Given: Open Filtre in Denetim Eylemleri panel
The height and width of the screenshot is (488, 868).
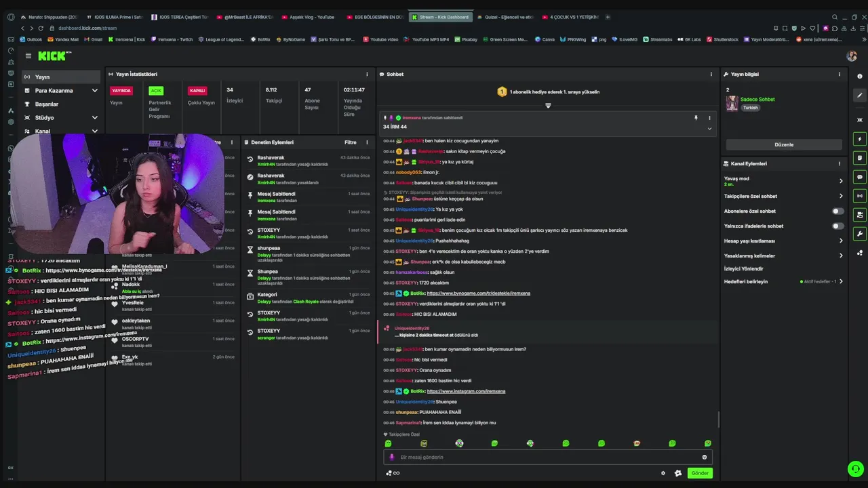Looking at the screenshot, I should (x=351, y=142).
